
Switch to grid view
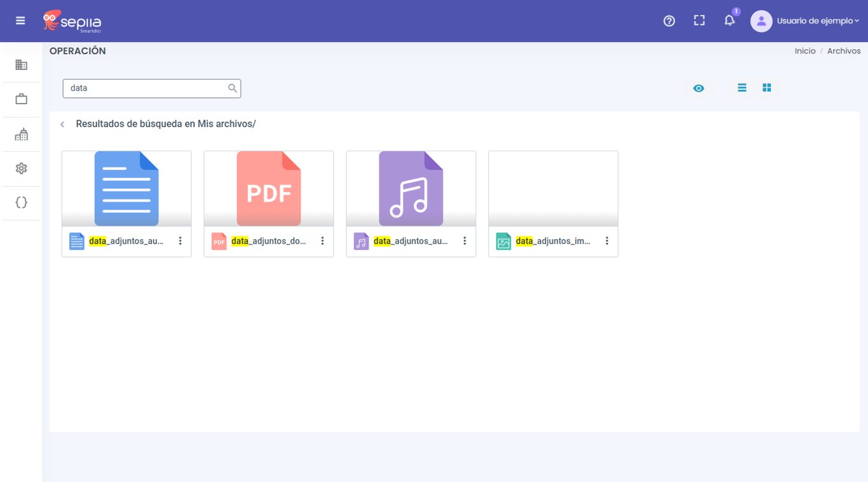point(767,88)
